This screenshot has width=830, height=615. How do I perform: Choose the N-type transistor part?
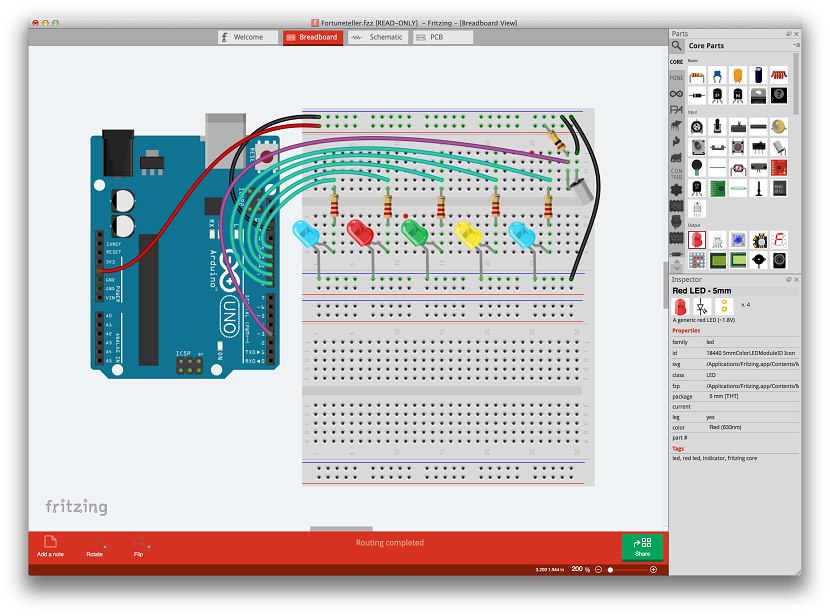[x=737, y=96]
